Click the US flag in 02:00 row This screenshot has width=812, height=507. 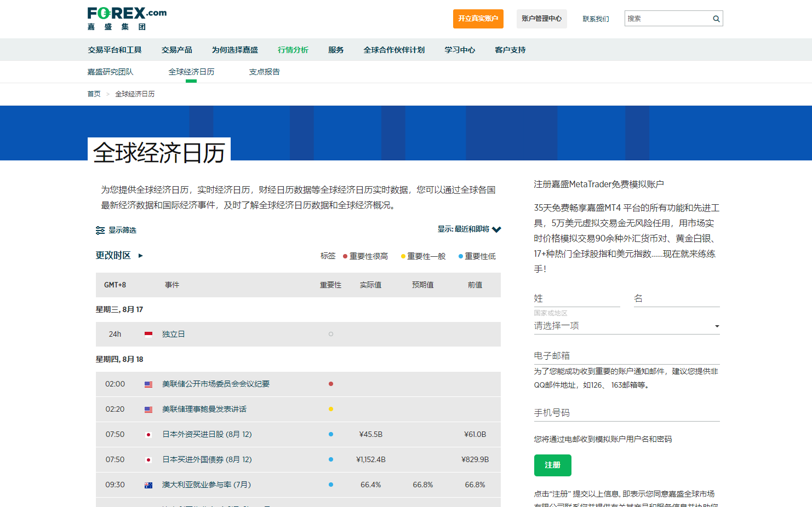point(148,384)
